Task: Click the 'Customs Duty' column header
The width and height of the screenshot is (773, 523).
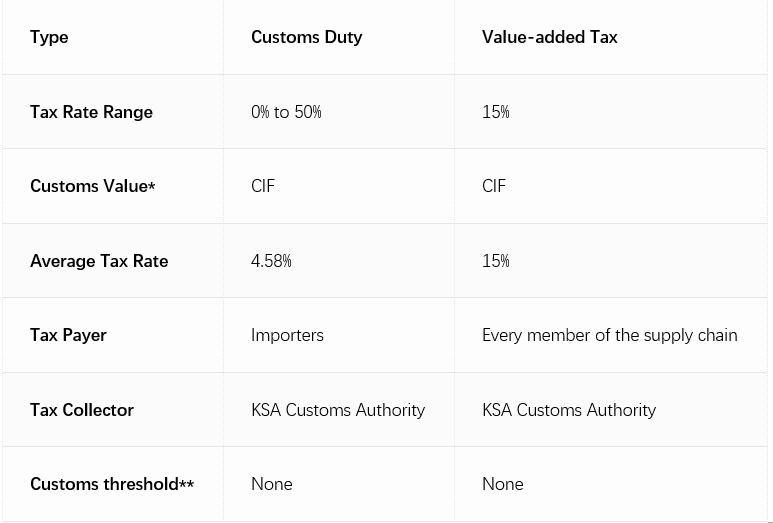Action: (x=306, y=37)
